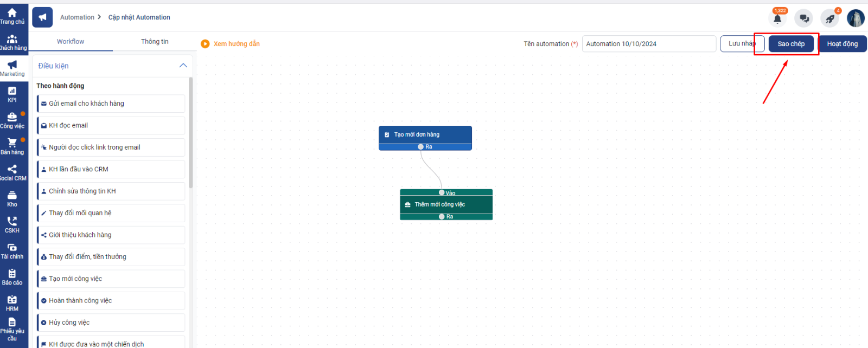868x348 pixels.
Task: Open the user profile avatar
Action: [x=856, y=18]
